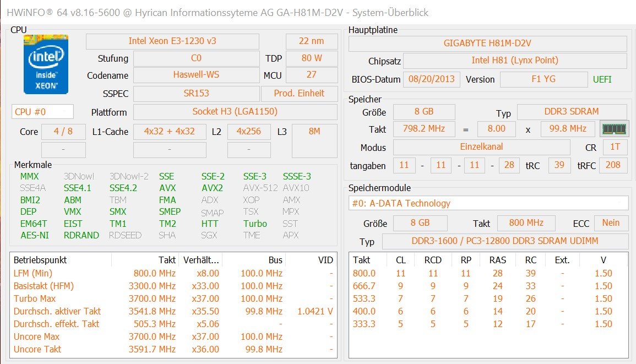Viewport: 636px width, 364px height.
Task: Click the Prod. Einheit field
Action: [x=300, y=93]
